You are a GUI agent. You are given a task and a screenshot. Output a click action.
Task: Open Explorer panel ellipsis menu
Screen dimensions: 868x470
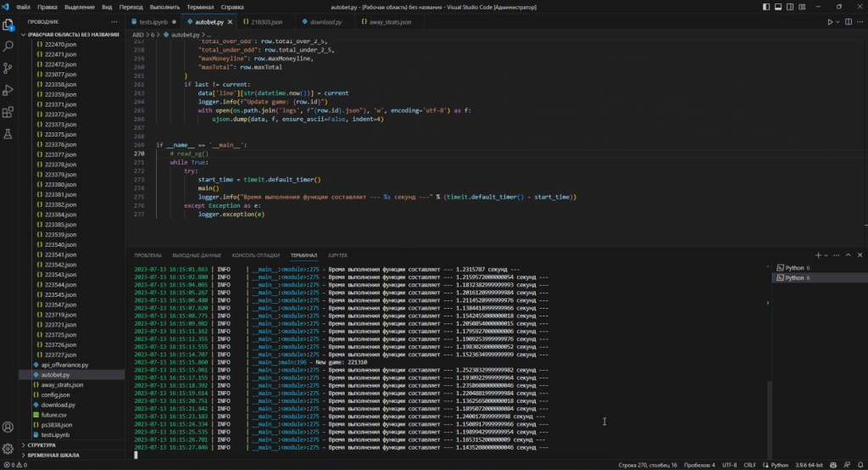[x=114, y=21]
